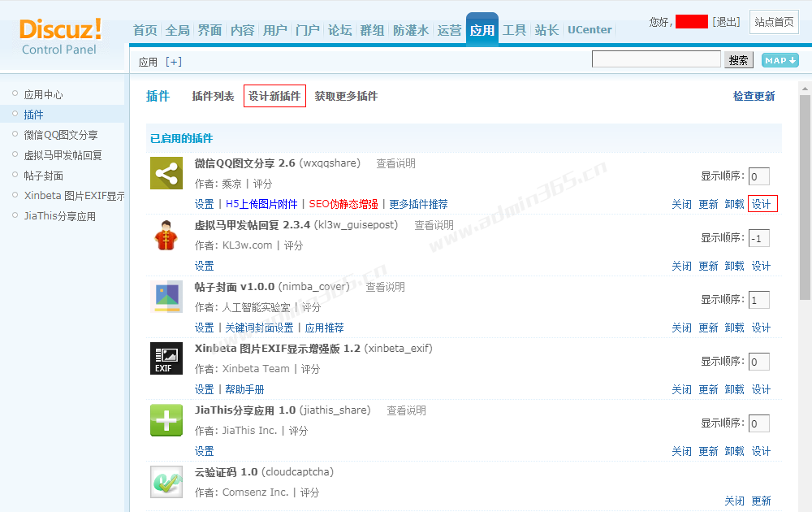
Task: Focus the top search input field
Action: pos(656,59)
